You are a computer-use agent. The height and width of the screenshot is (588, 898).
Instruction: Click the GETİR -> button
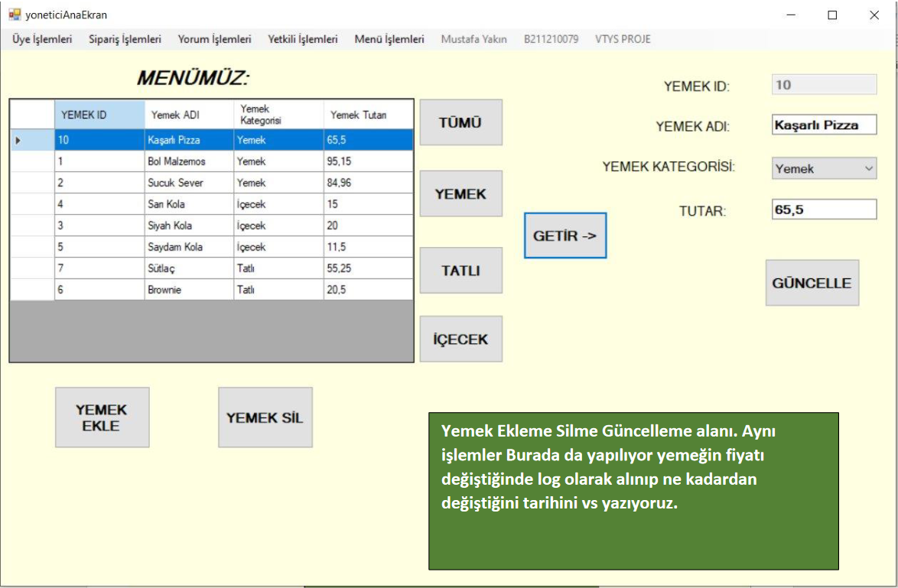pyautogui.click(x=565, y=236)
